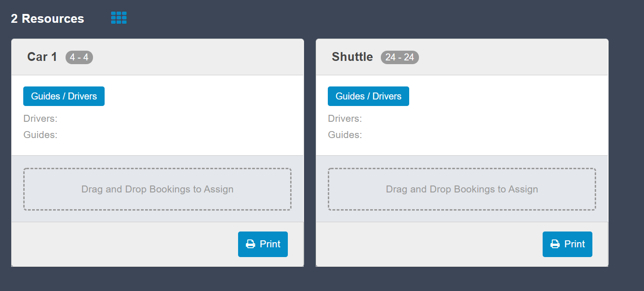Open Guides / Drivers for Shuttle
The image size is (644, 291).
[x=368, y=96]
